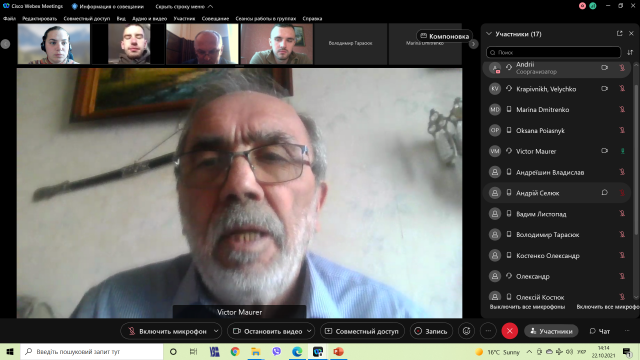Open the Совещание menu
This screenshot has width=640, height=360.
[215, 18]
